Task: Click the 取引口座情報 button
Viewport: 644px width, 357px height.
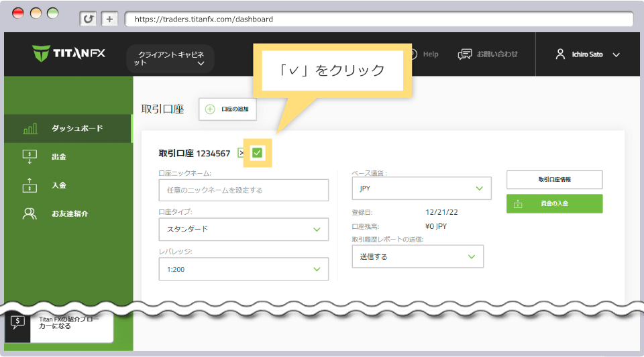Action: pyautogui.click(x=555, y=180)
